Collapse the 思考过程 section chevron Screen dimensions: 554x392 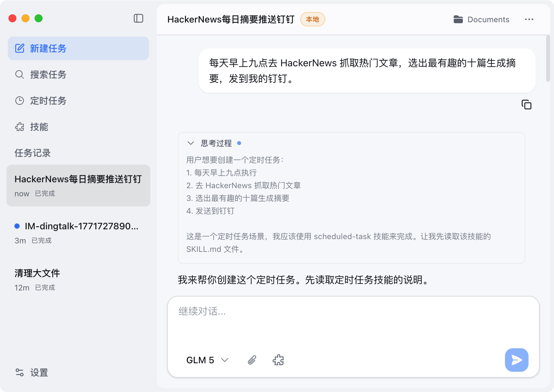(191, 143)
